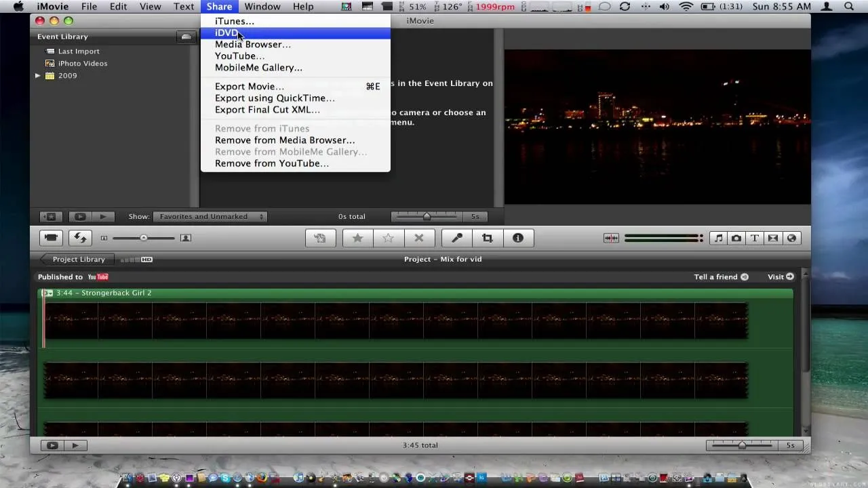This screenshot has height=488, width=868.
Task: Play project full screen from bottom bar
Action: (x=52, y=445)
